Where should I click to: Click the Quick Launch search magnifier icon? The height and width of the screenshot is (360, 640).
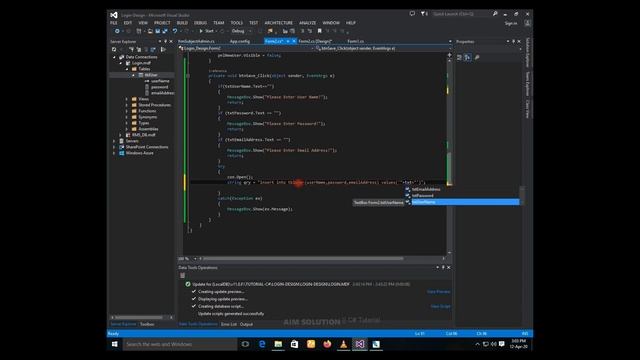495,14
